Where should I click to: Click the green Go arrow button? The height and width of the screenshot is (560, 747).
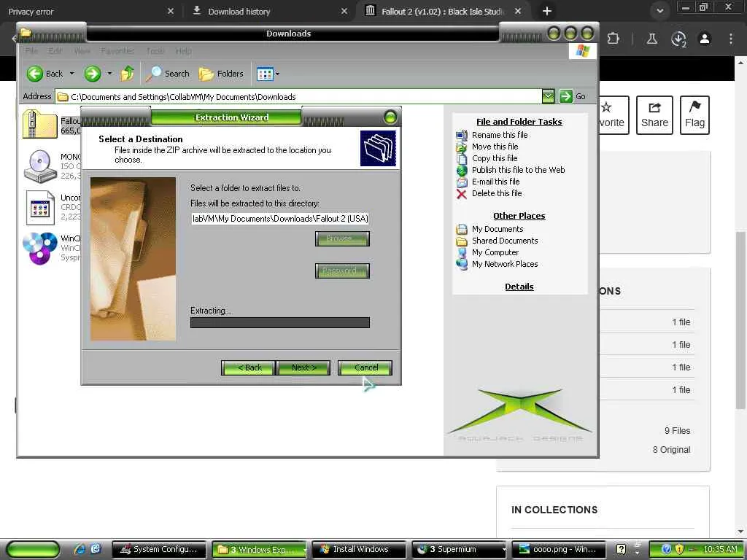(x=565, y=96)
